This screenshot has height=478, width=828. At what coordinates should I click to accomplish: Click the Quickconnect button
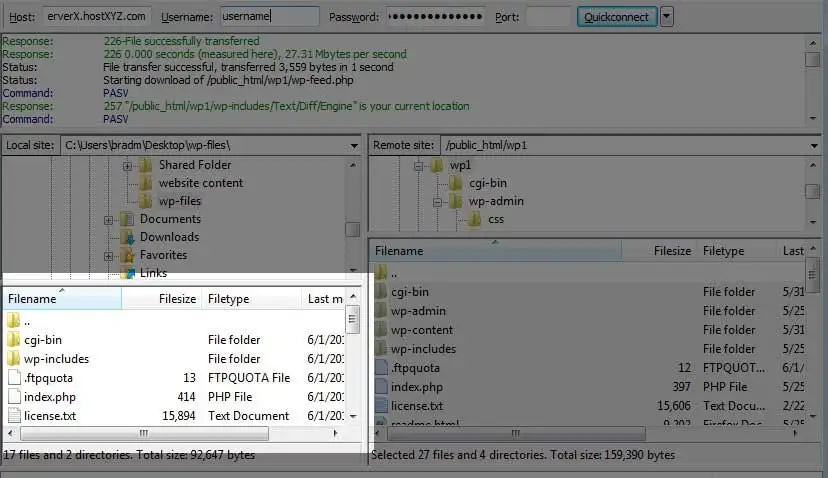[x=617, y=17]
